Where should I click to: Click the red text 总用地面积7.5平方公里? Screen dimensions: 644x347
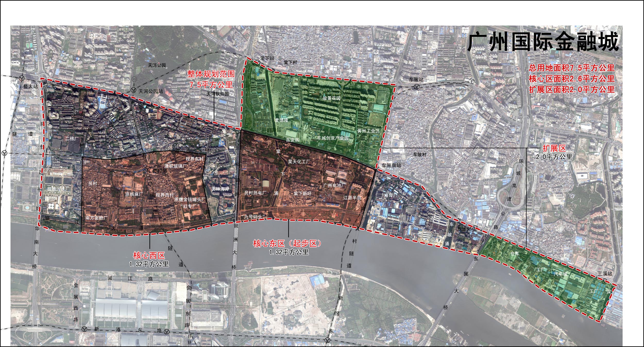click(572, 68)
